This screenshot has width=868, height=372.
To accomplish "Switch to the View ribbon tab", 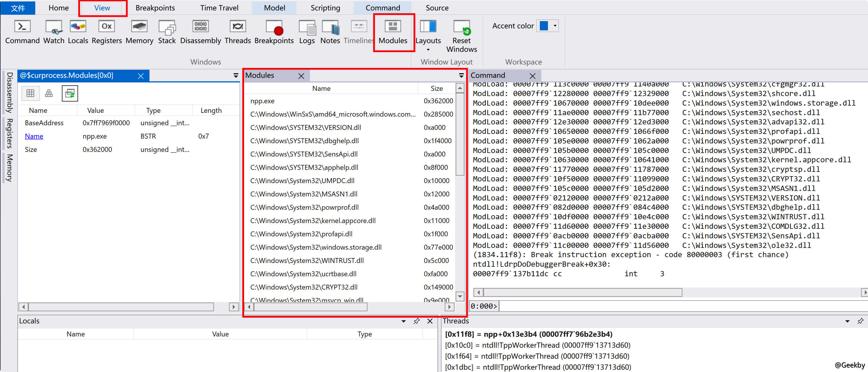I will point(102,8).
